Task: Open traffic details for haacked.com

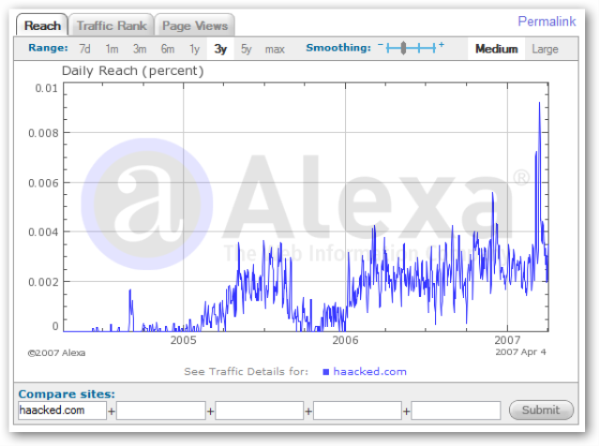Action: coord(369,371)
